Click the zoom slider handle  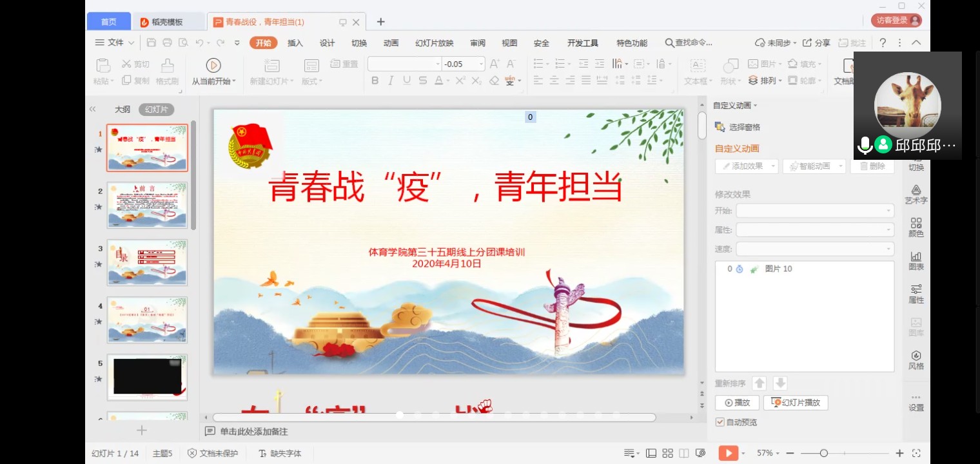click(x=823, y=453)
